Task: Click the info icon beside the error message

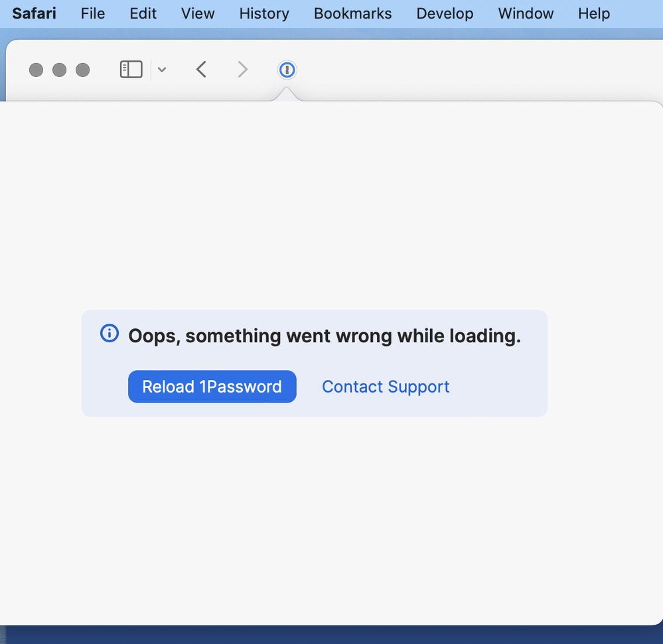Action: coord(109,334)
